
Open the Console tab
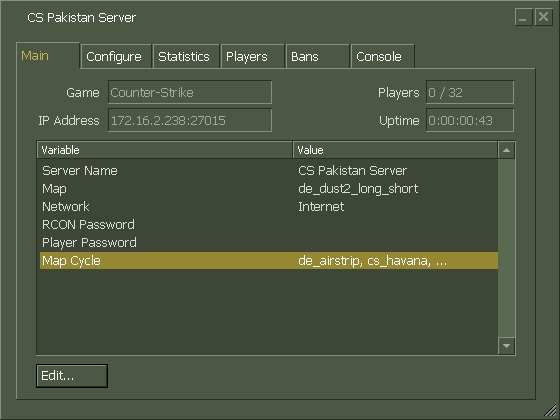pos(382,56)
